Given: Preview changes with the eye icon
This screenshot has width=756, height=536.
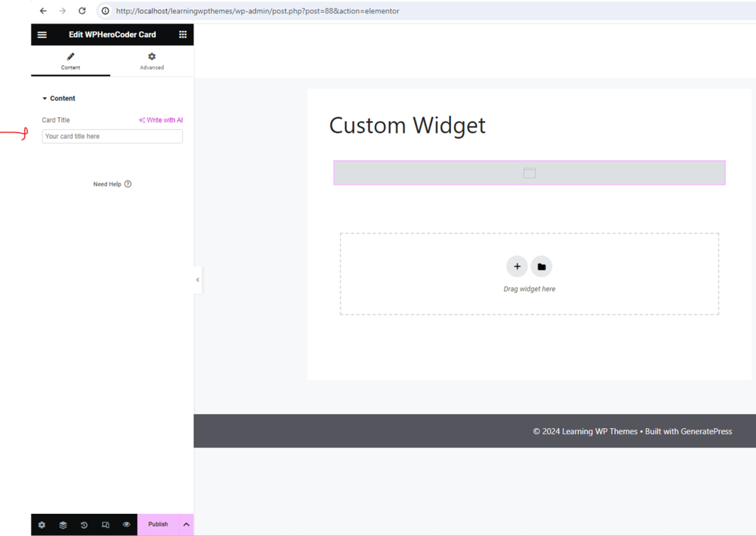Looking at the screenshot, I should tap(126, 524).
